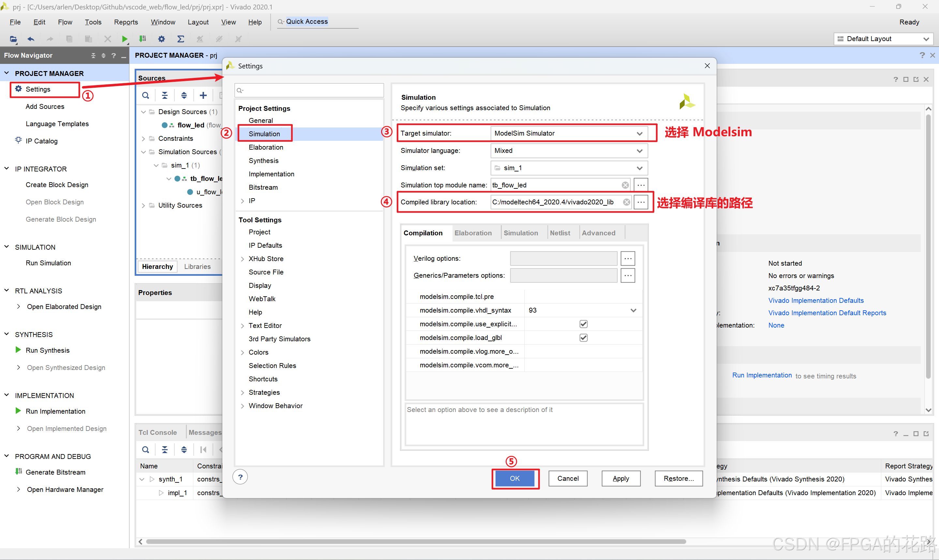Click the IP Catalog icon
The height and width of the screenshot is (560, 939).
[x=18, y=141]
